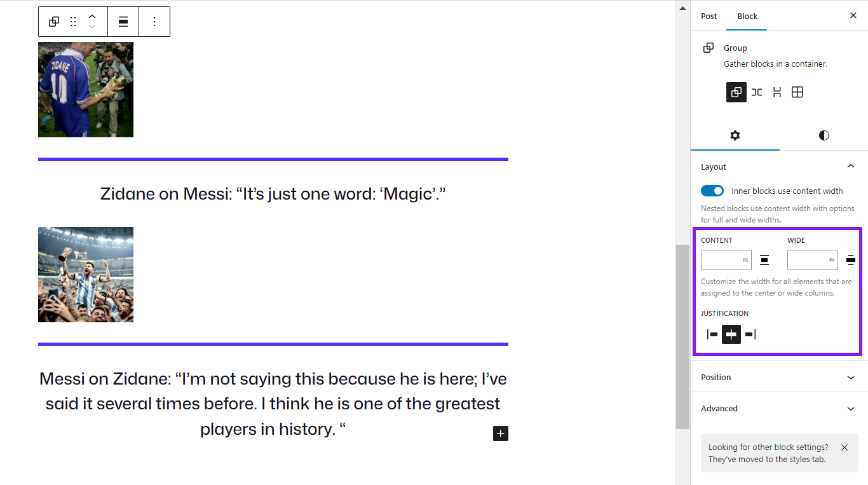Select the Stack layout variation icon
The height and width of the screenshot is (485, 868).
(x=776, y=92)
